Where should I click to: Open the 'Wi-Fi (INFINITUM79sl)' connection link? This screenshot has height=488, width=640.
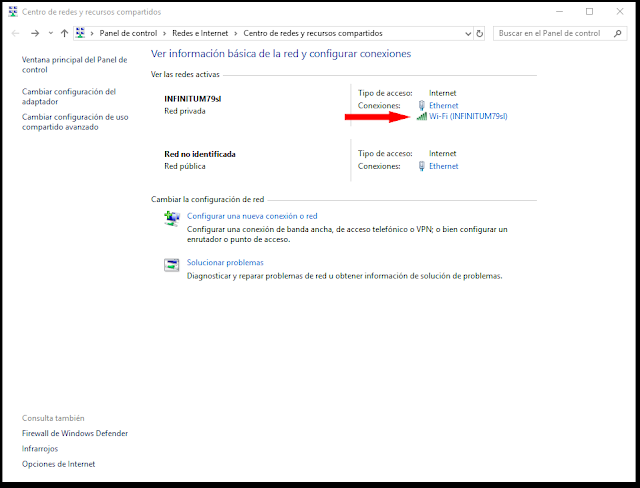point(468,116)
